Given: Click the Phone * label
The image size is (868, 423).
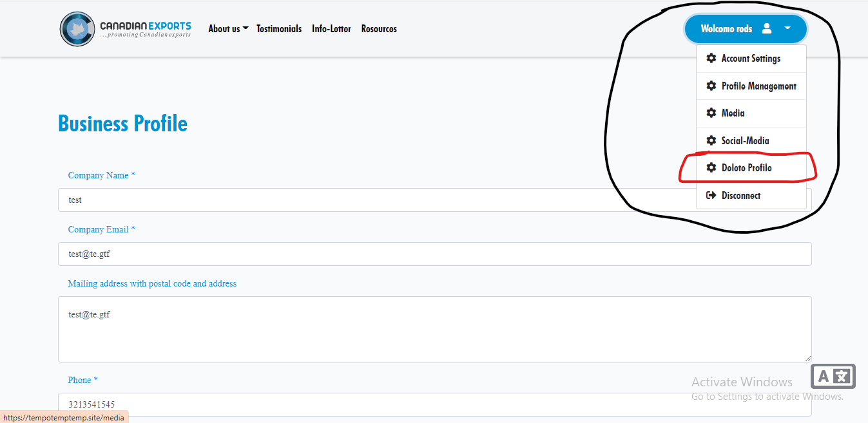Looking at the screenshot, I should coord(83,381).
